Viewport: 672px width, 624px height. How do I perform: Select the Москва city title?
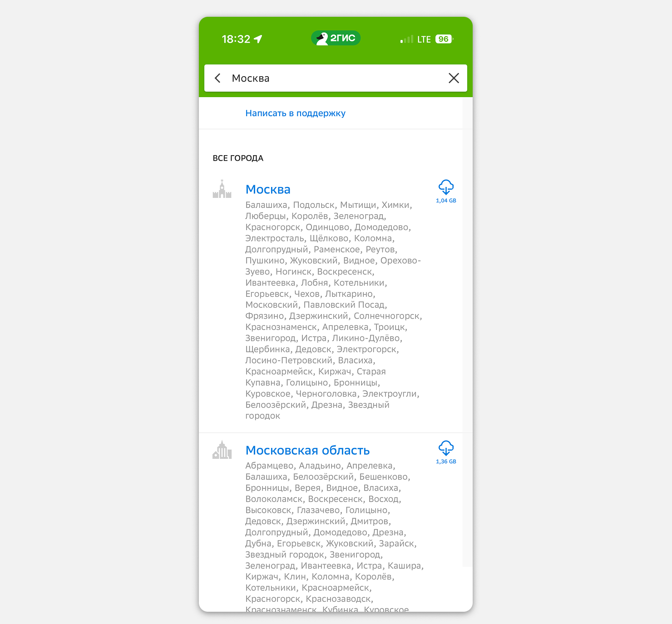click(x=268, y=189)
